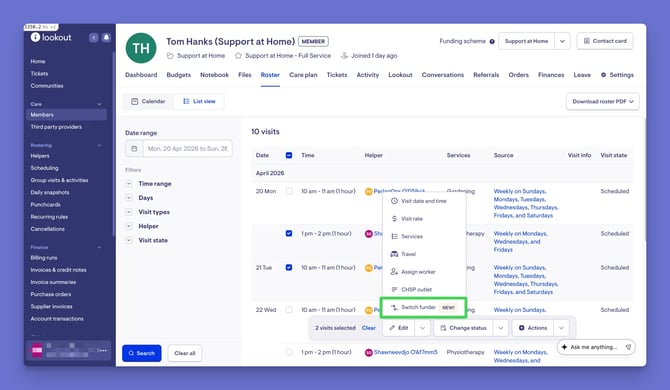Open Members in the sidebar
The height and width of the screenshot is (390, 670).
[x=66, y=114]
